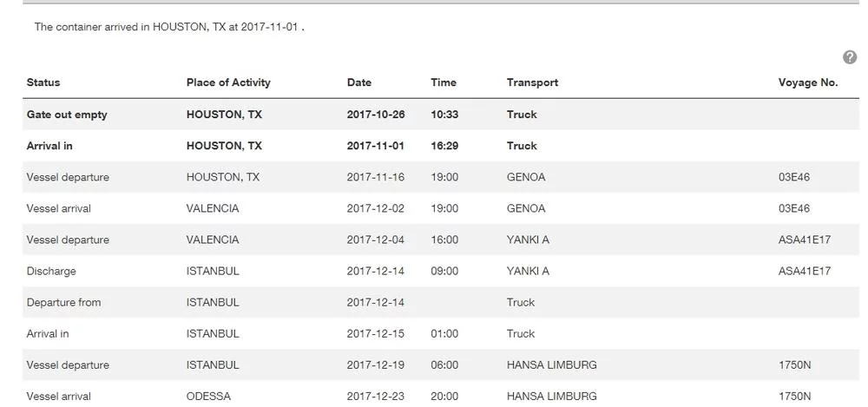Click the Place of Activity column header

228,82
